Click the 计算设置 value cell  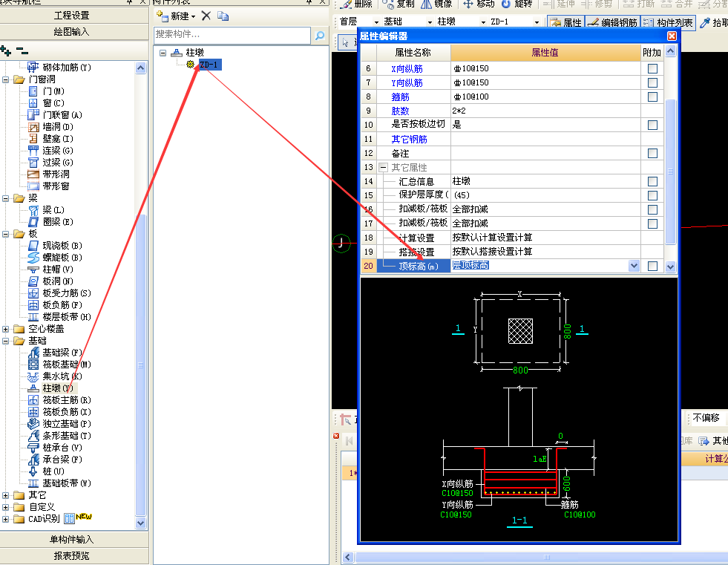pyautogui.click(x=545, y=238)
